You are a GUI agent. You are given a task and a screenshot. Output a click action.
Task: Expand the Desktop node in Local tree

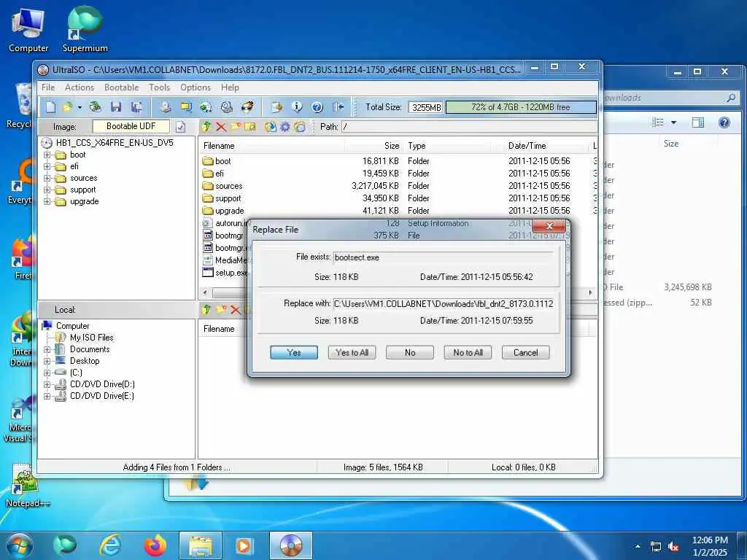click(x=47, y=361)
